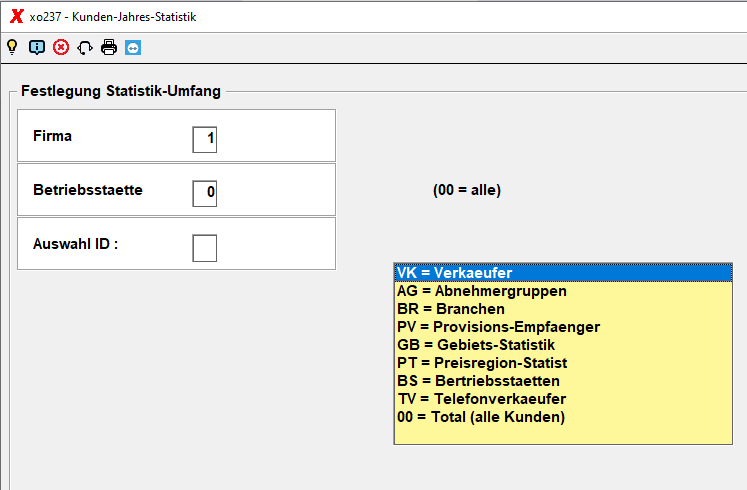Pick PV = Provisions-Empfaenger option
This screenshot has height=490, width=747.
point(564,327)
